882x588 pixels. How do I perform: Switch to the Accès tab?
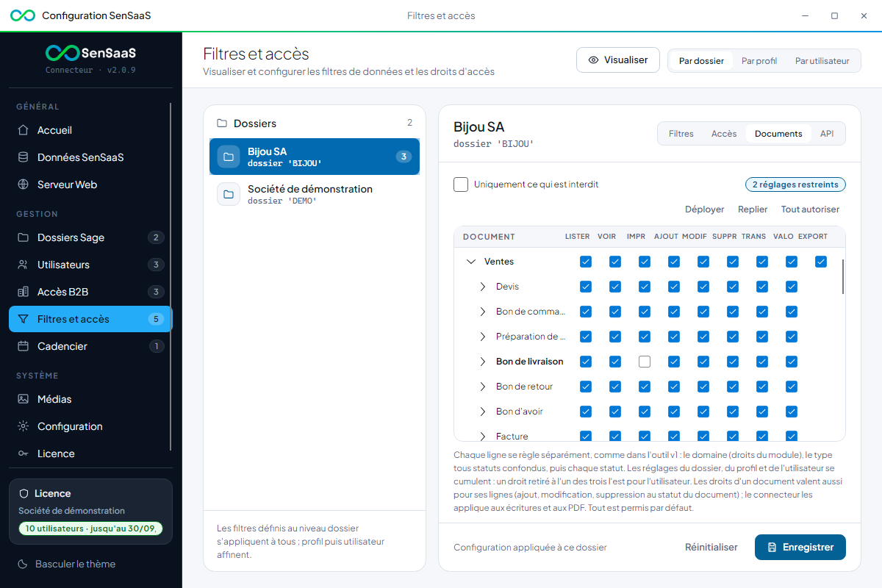[x=724, y=134]
